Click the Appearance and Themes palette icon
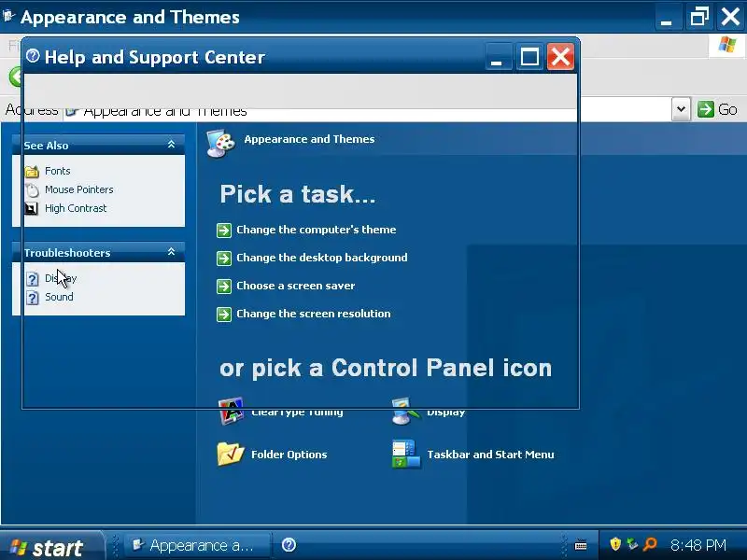The image size is (747, 560). pyautogui.click(x=221, y=143)
